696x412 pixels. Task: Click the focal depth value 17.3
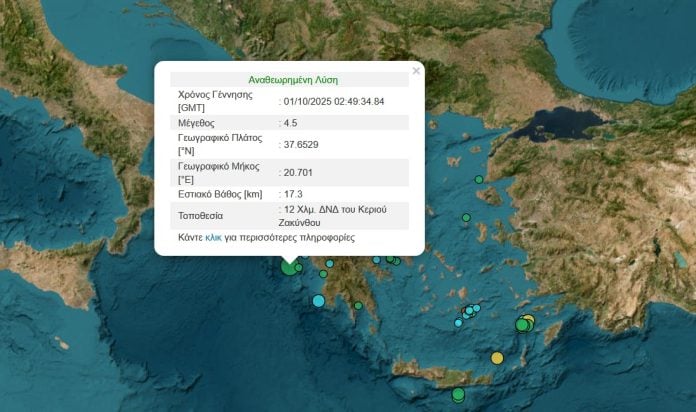(293, 194)
